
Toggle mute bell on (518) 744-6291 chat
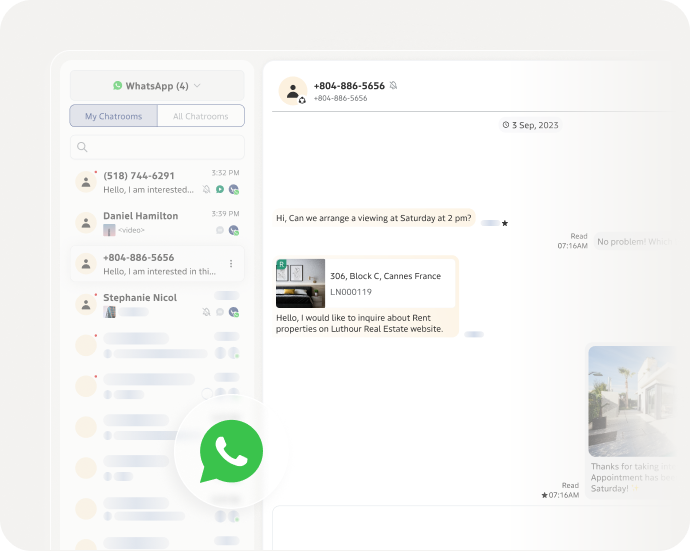pos(207,189)
